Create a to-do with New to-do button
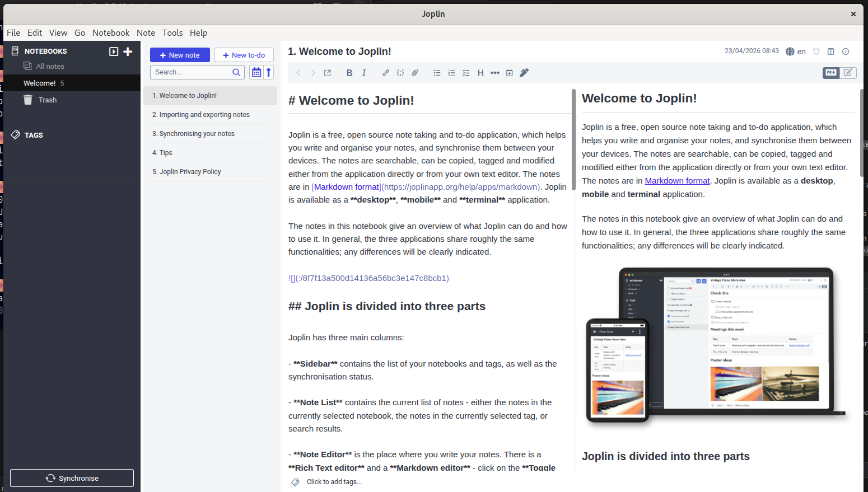868x492 pixels. (244, 55)
